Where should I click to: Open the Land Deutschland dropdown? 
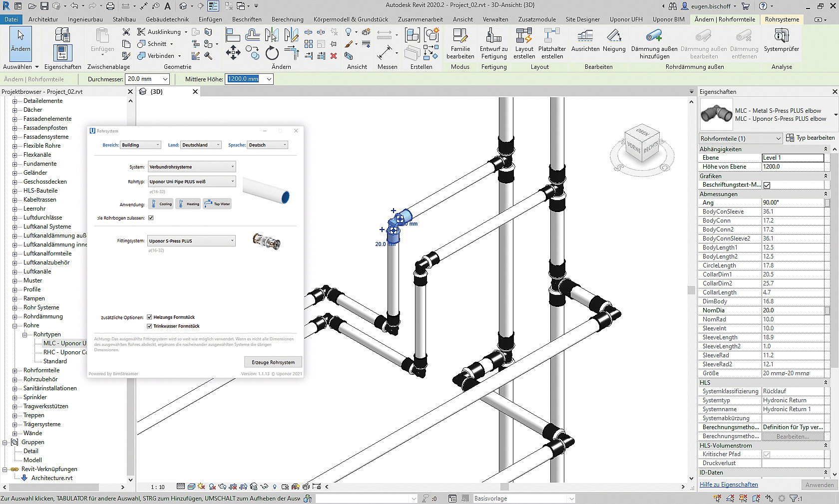(x=200, y=145)
